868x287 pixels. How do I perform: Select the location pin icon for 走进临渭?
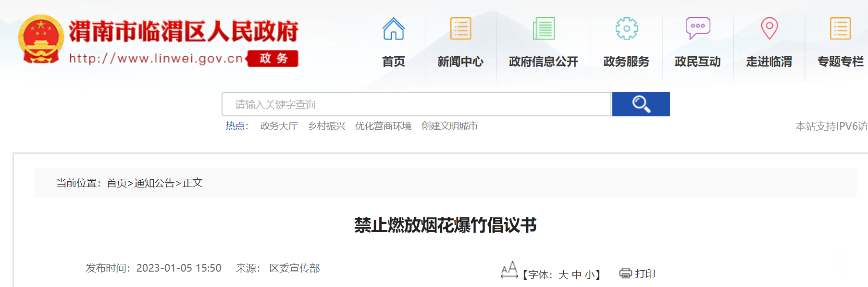click(769, 29)
